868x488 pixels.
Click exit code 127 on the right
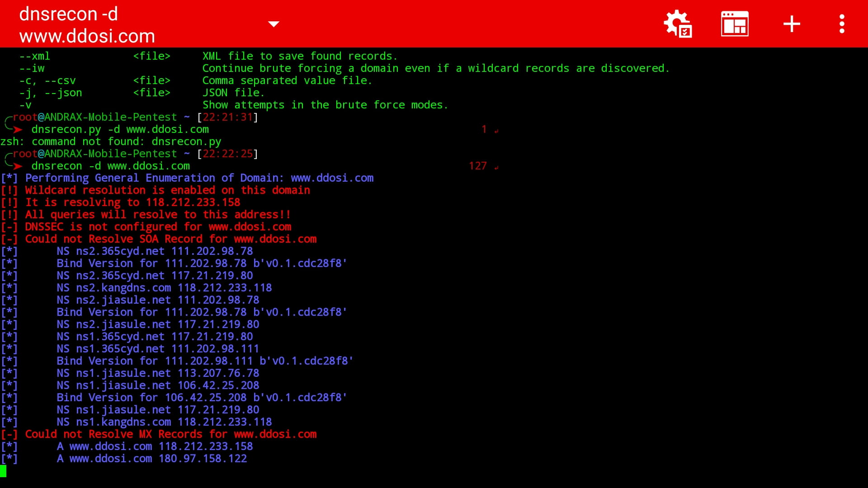tap(478, 166)
